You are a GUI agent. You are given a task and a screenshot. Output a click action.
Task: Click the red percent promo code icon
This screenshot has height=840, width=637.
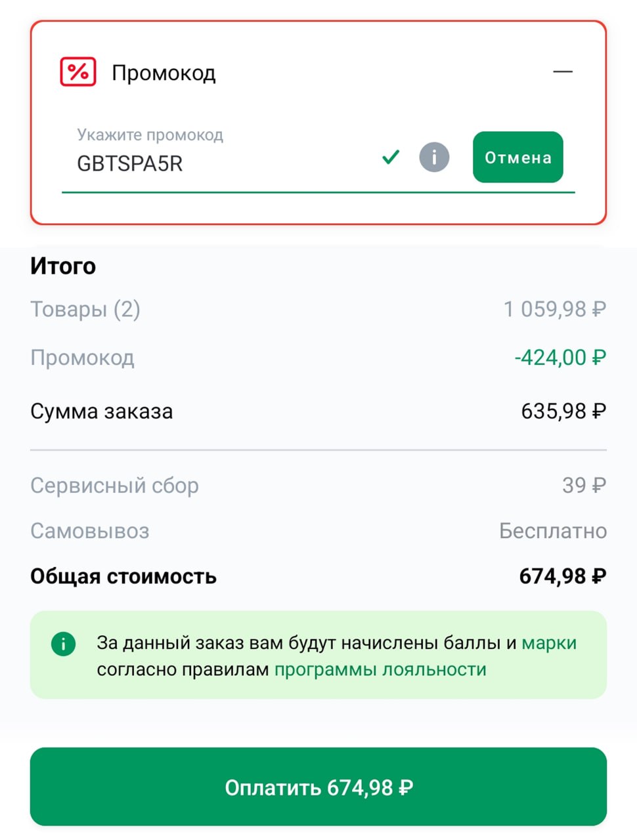point(78,72)
